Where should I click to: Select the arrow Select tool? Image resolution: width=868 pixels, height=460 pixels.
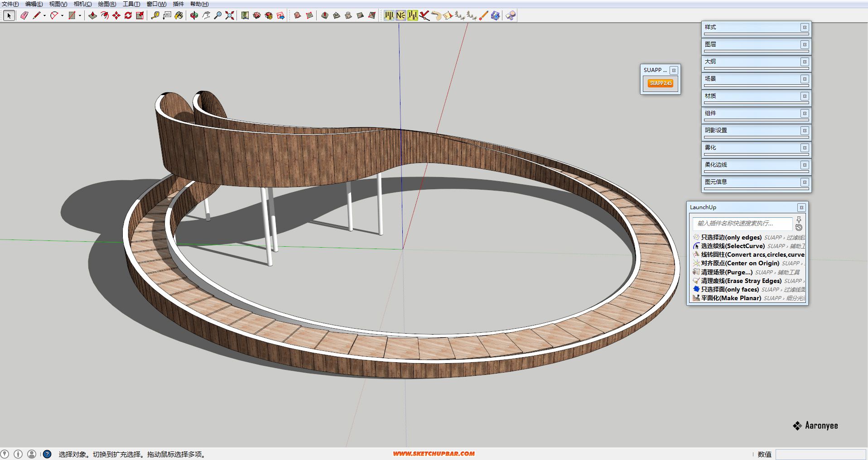point(9,15)
